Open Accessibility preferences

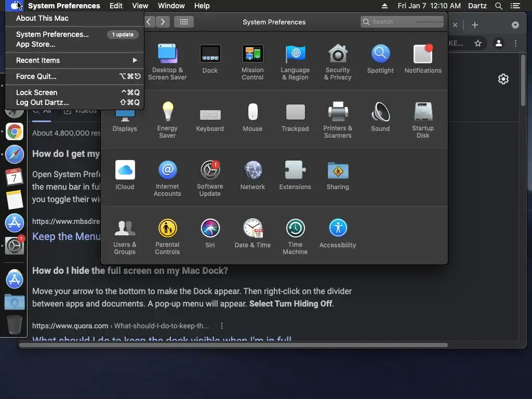[338, 234]
